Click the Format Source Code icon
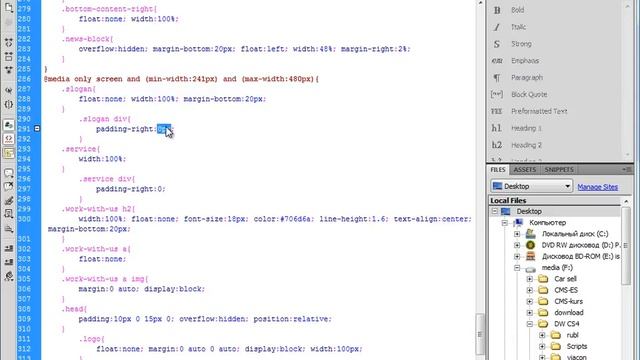Screen dimensions: 640x360 coord(9,276)
